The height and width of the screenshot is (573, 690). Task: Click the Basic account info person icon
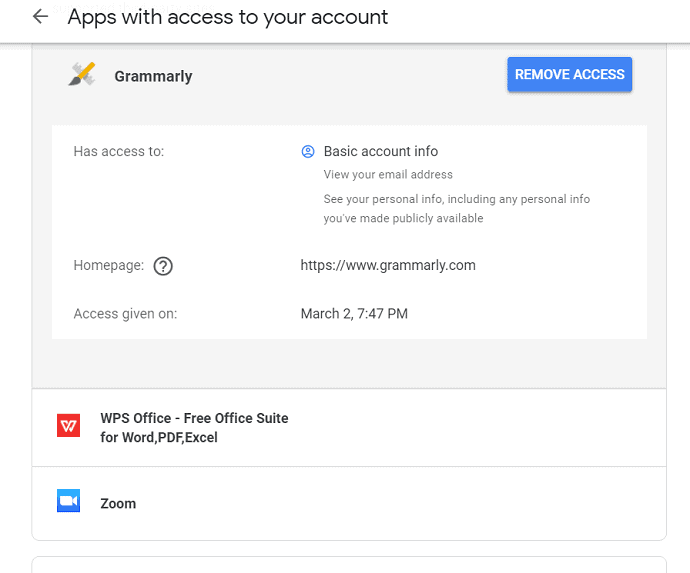click(308, 152)
